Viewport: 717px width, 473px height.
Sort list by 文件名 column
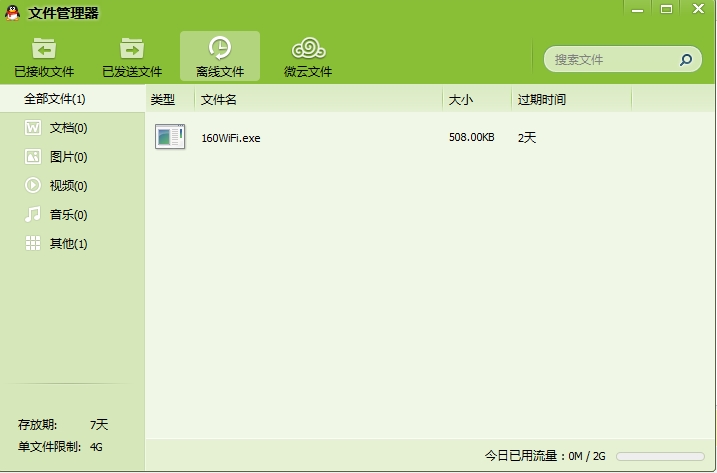point(219,100)
